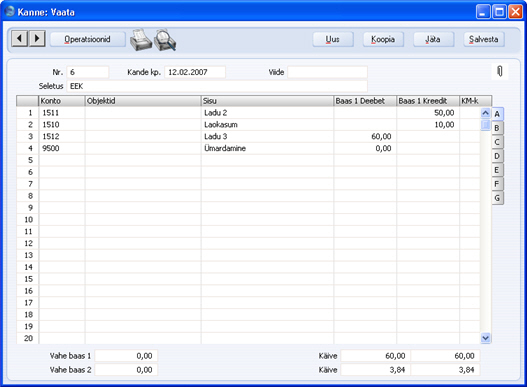
Task: Open the Operatsioonid menu
Action: pos(87,39)
